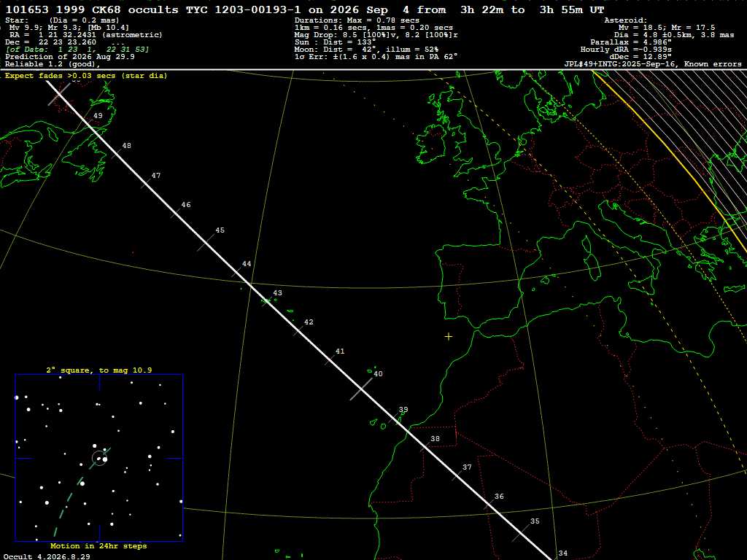Viewport: 747px width, 560px height.
Task: Click the time marker labeled 35
Action: click(x=535, y=521)
